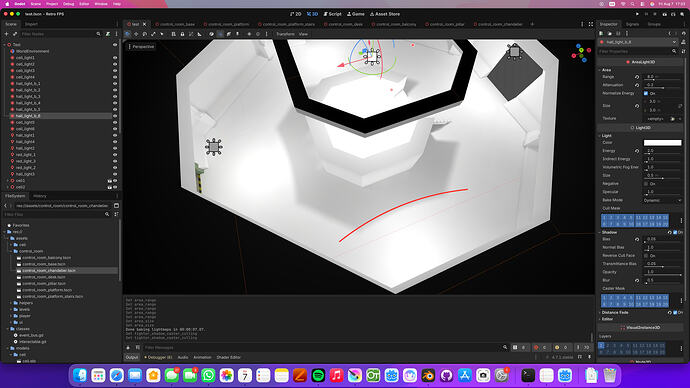Toggle visibility of ceil_light1
Screen dimensions: 690x388
point(115,58)
